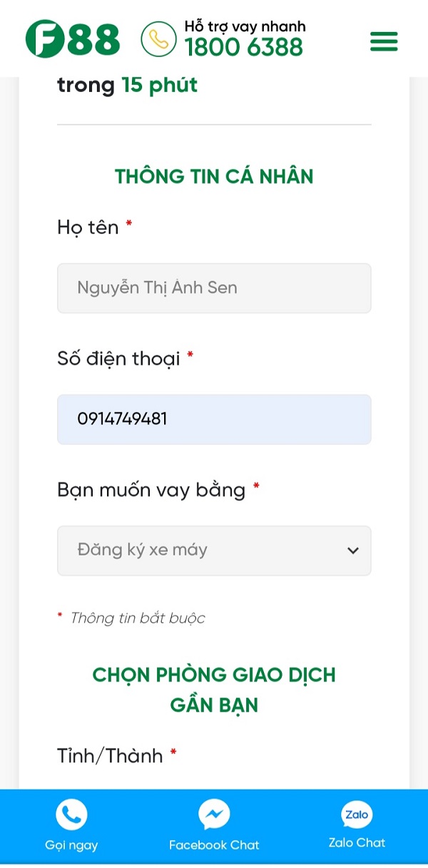Open the hamburger navigation menu

point(384,42)
